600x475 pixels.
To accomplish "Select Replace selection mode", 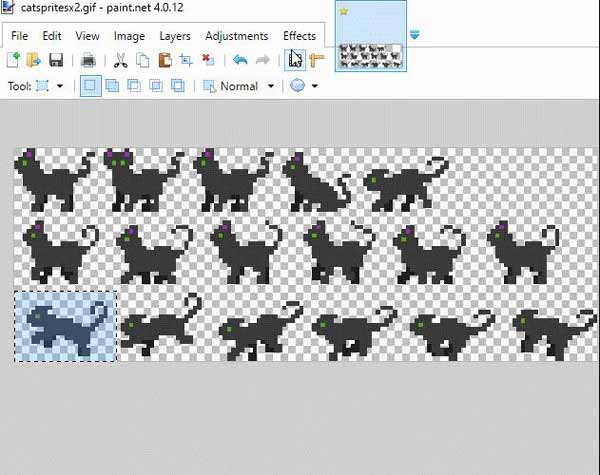I will (90, 86).
